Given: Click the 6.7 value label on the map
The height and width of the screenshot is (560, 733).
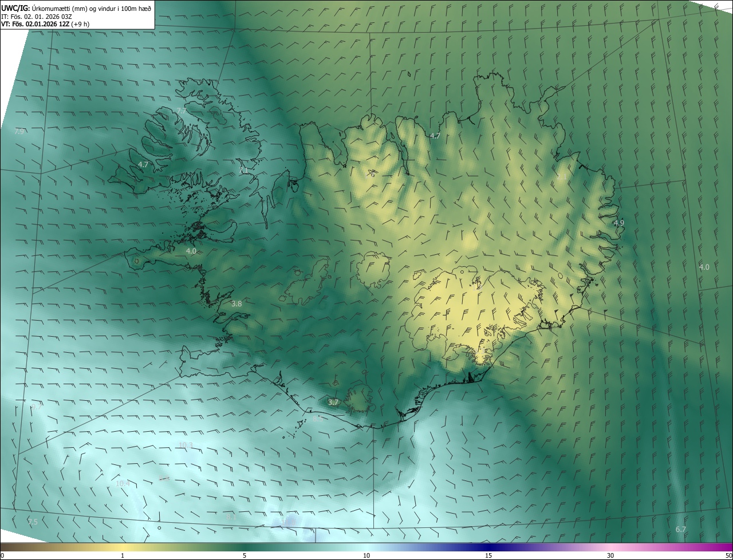Looking at the screenshot, I should 681,530.
